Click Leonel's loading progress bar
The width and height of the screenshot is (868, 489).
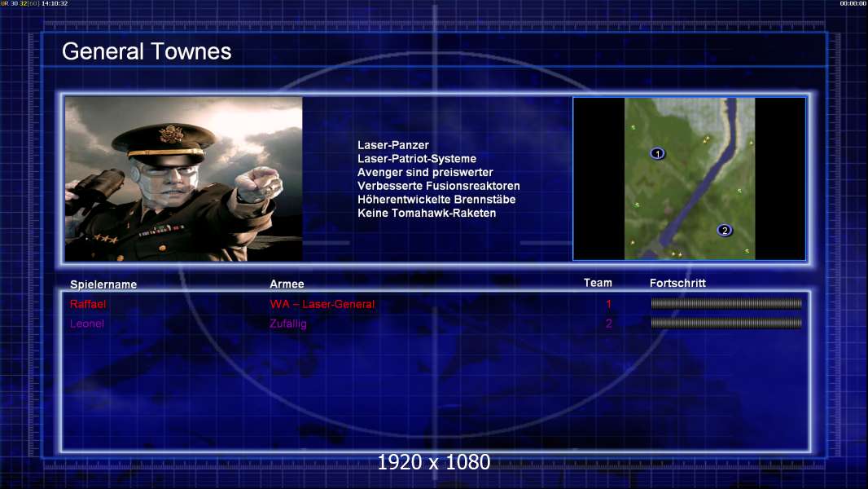click(x=726, y=323)
